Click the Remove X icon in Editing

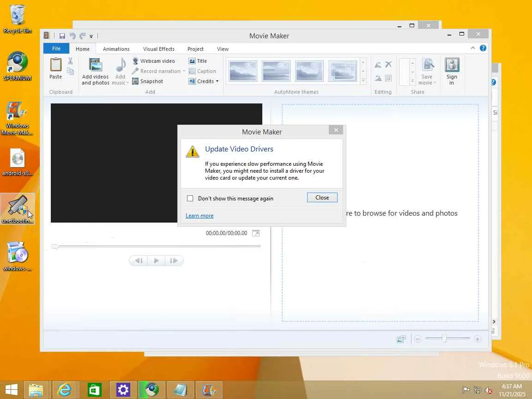[x=388, y=65]
